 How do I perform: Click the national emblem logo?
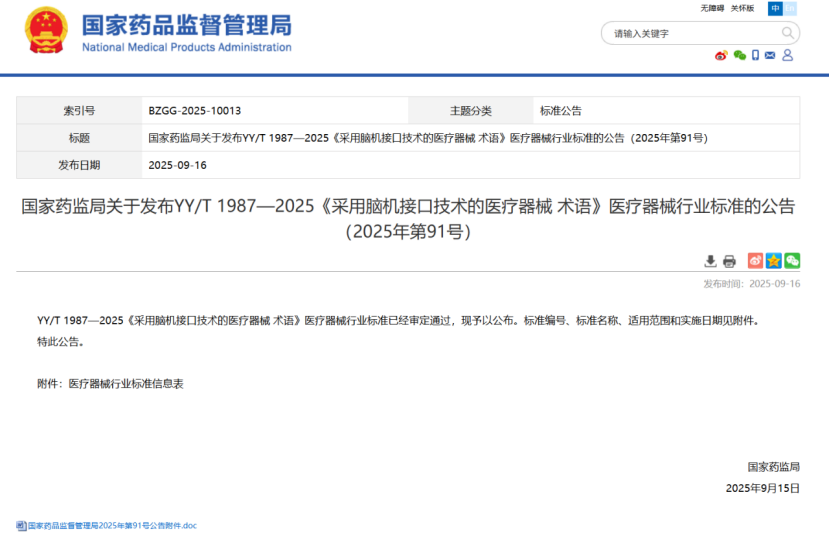46,31
